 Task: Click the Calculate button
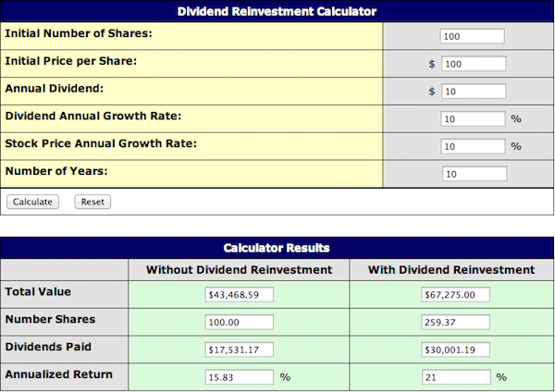point(32,202)
